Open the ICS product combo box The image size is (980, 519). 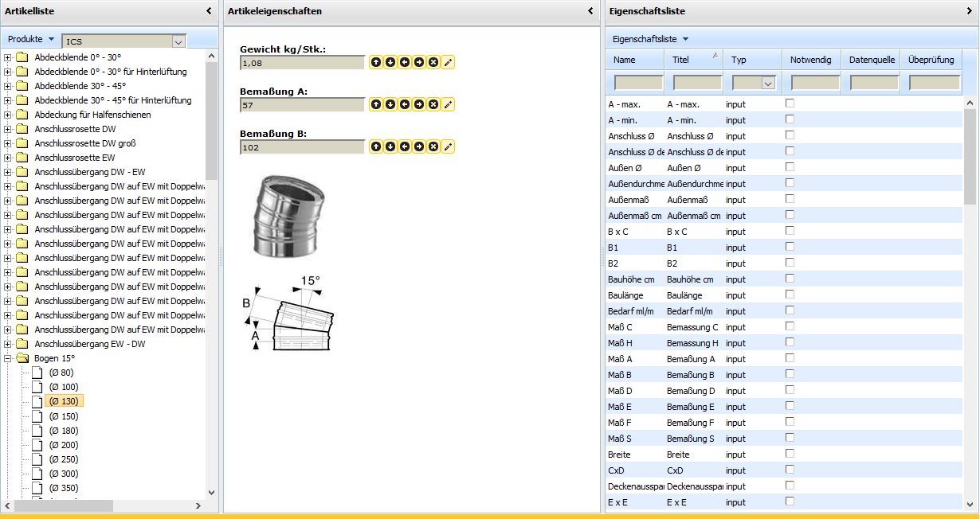178,41
